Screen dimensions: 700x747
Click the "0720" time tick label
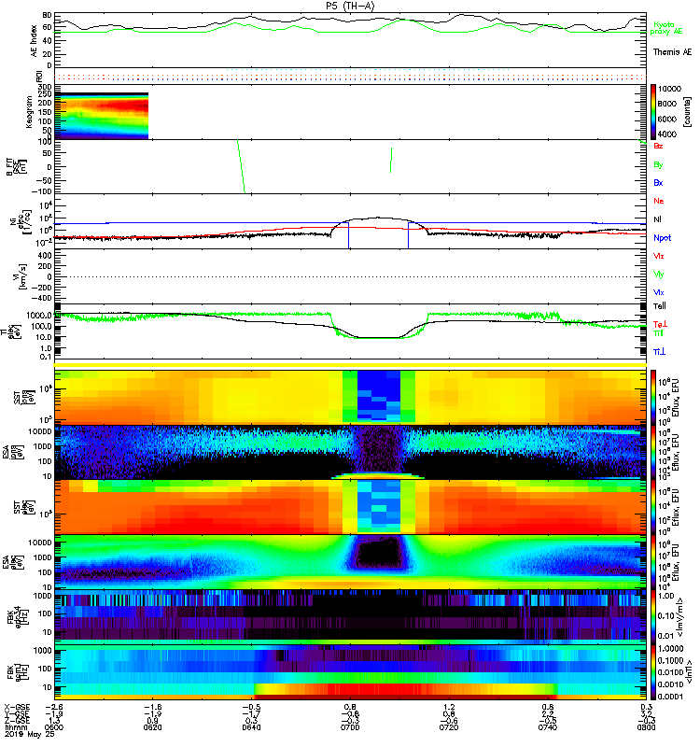coord(449,727)
